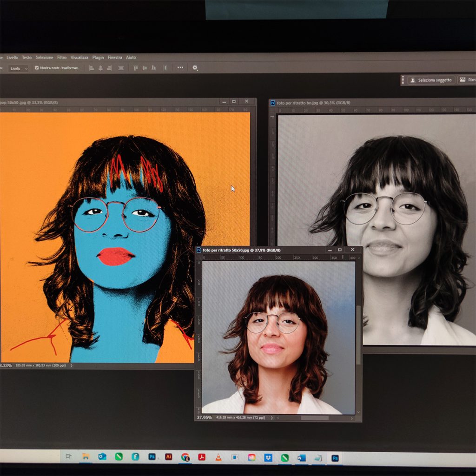Click the Seleziona soggetto button
The width and height of the screenshot is (476, 476).
click(431, 80)
